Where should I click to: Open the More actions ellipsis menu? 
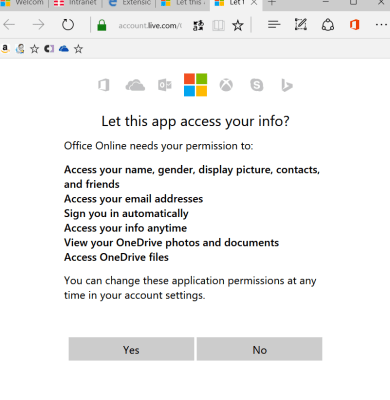click(x=381, y=25)
